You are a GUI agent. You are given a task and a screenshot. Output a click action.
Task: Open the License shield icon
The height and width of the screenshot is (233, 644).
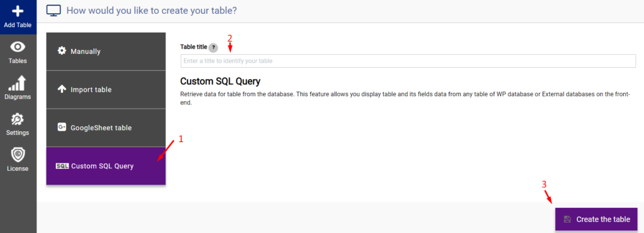point(18,155)
